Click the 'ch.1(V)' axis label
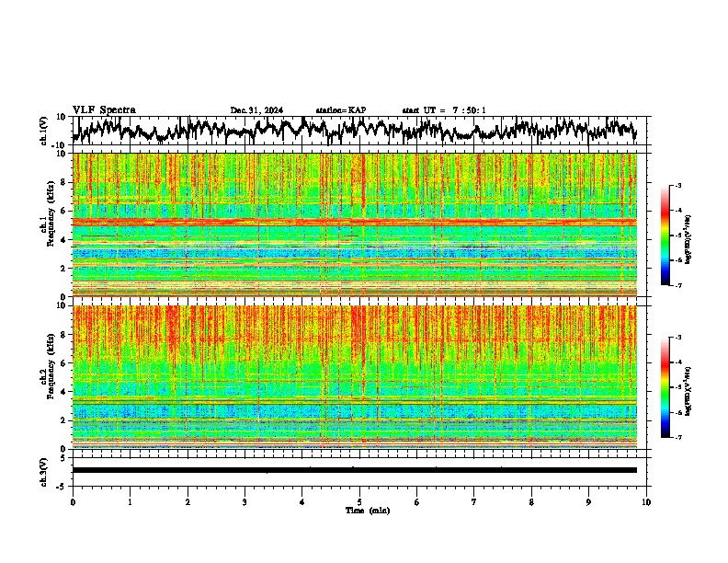This screenshot has height=563, width=728. pyautogui.click(x=44, y=131)
